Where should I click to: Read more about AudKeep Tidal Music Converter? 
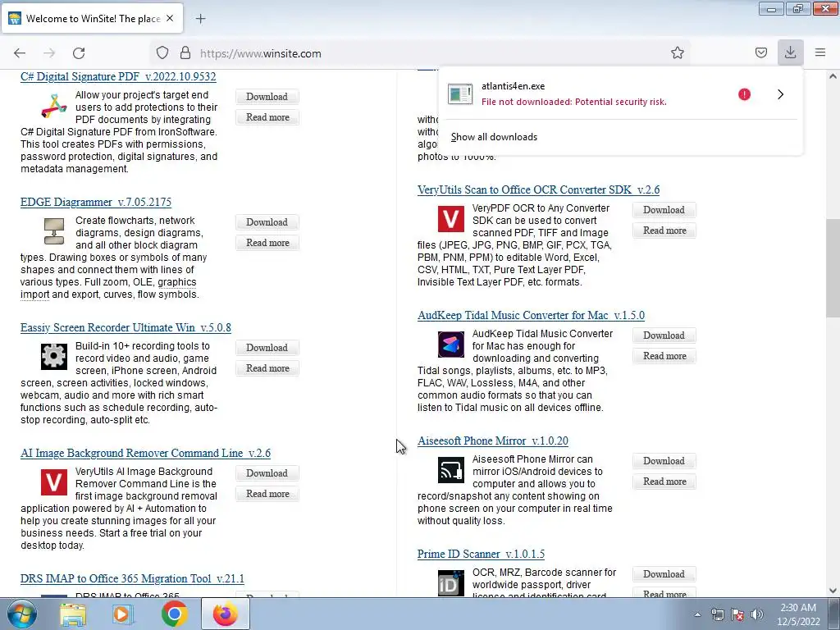coord(664,356)
